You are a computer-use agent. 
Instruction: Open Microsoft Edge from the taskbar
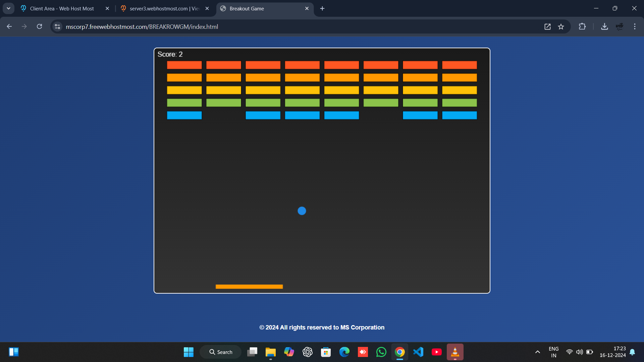pos(344,352)
